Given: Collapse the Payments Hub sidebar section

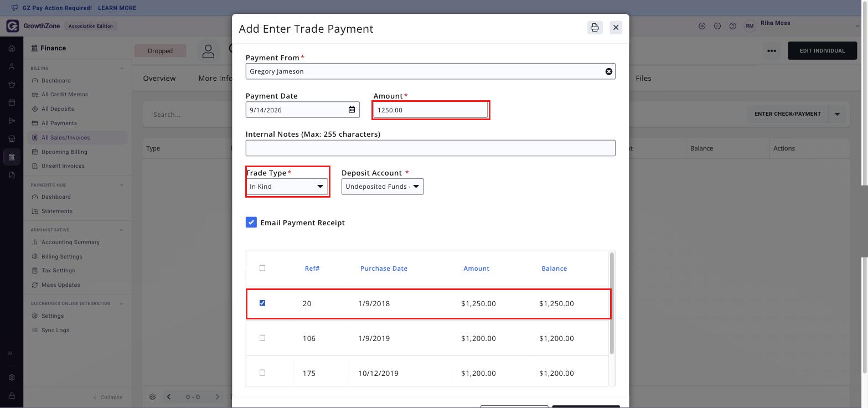Looking at the screenshot, I should pyautogui.click(x=122, y=185).
